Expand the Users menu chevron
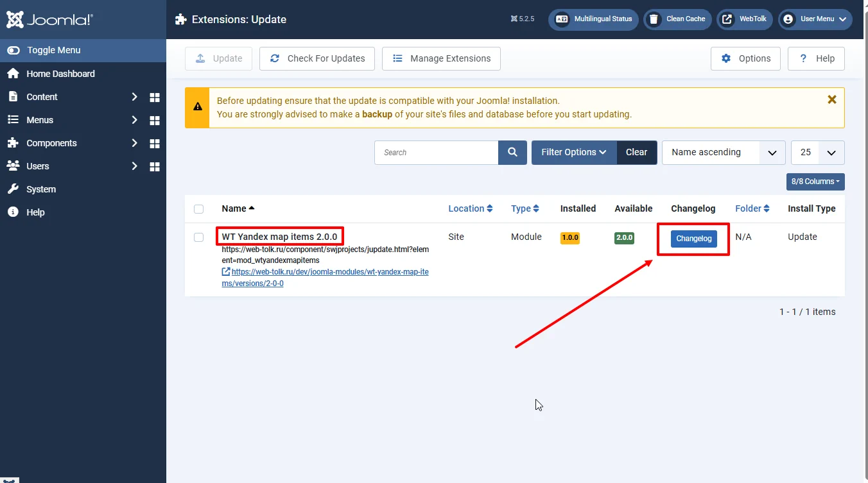The image size is (868, 483). (134, 166)
